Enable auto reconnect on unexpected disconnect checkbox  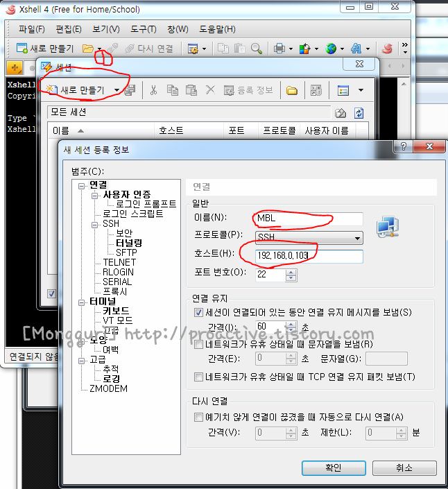click(198, 417)
